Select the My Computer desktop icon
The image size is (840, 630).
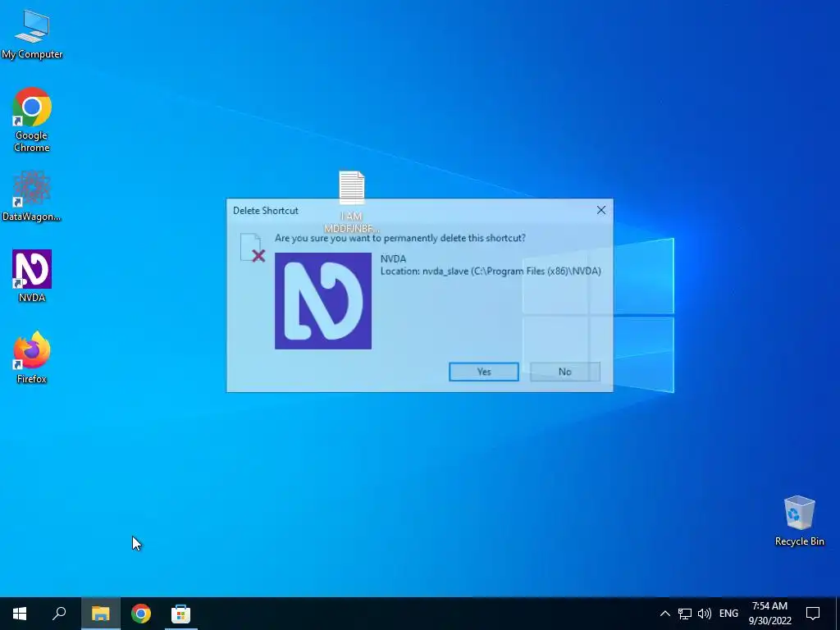(x=32, y=33)
